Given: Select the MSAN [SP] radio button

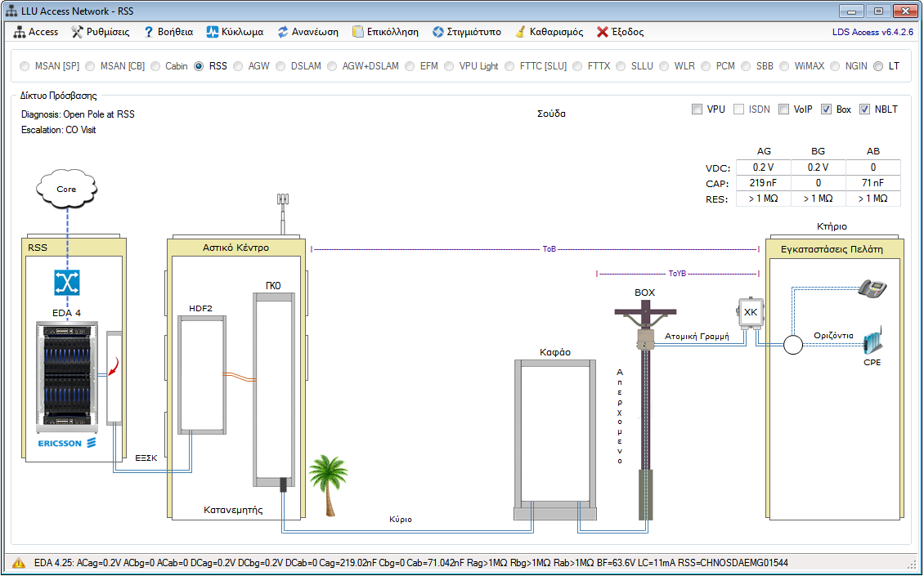Looking at the screenshot, I should (26, 66).
